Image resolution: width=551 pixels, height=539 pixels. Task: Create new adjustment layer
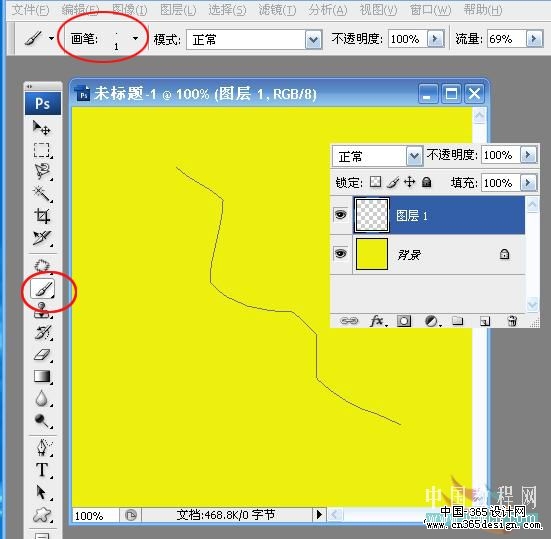[x=432, y=320]
